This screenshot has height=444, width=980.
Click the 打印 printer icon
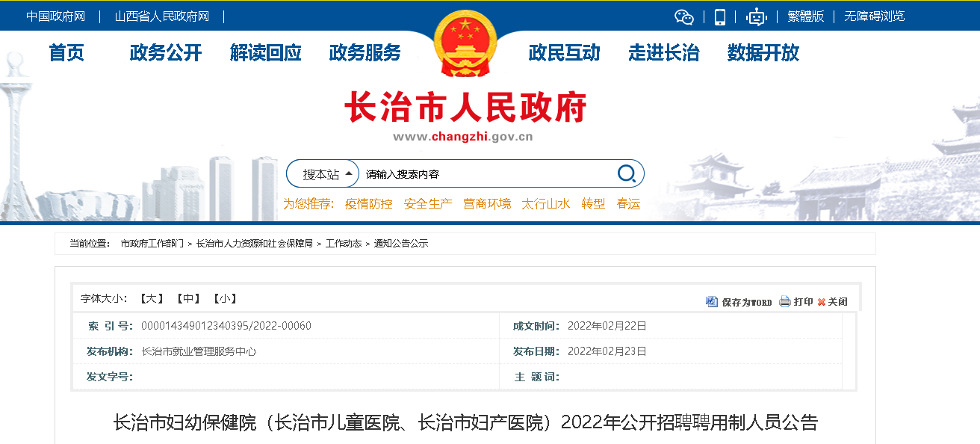tap(784, 301)
